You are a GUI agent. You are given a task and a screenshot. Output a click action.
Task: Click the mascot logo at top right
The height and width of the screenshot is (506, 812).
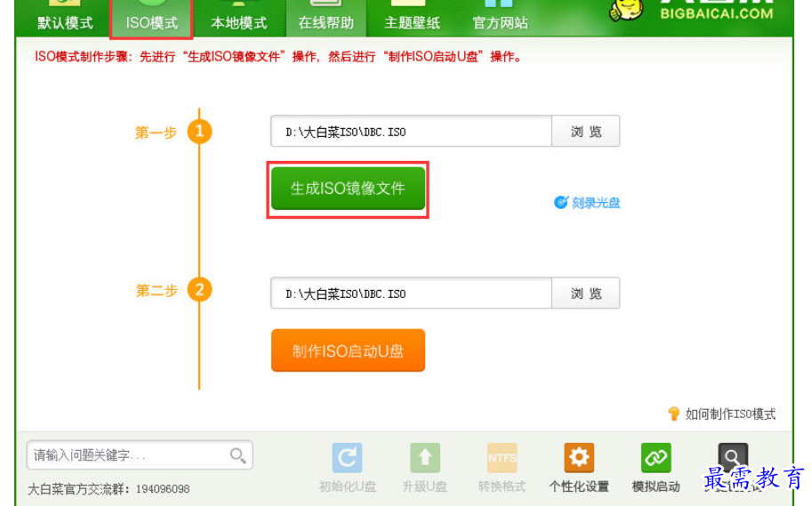click(627, 9)
